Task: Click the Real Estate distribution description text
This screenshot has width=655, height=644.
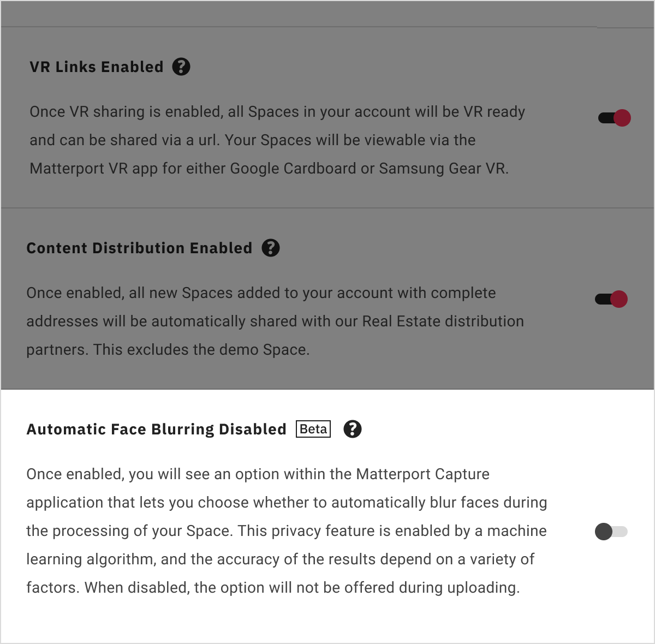Action: pyautogui.click(x=275, y=321)
